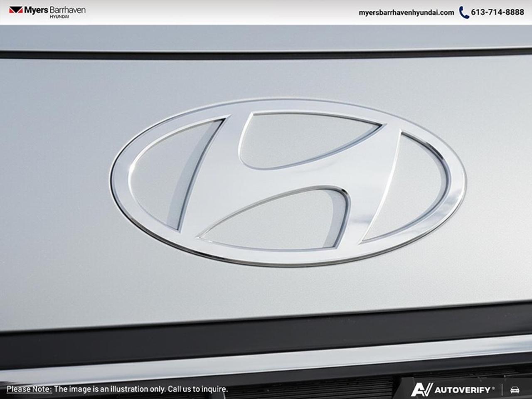Open the myersbarrhavenhyundai.com website link

tap(406, 12)
